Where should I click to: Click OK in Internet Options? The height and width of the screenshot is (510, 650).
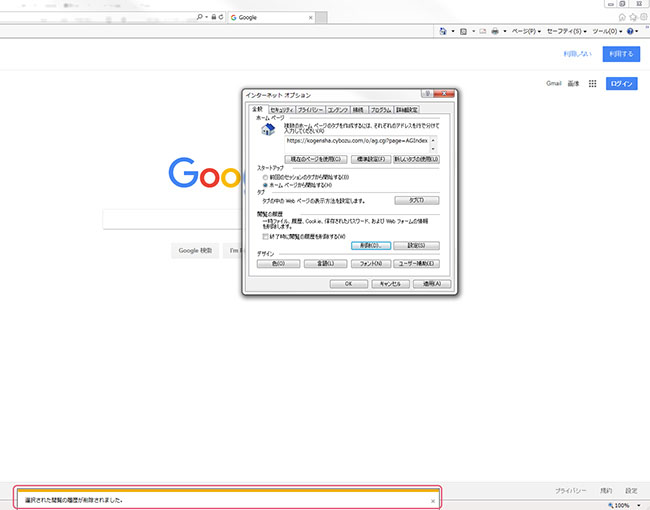click(349, 284)
